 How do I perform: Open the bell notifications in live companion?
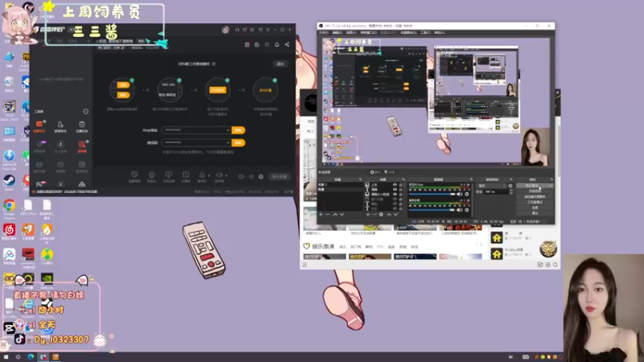pos(277,44)
